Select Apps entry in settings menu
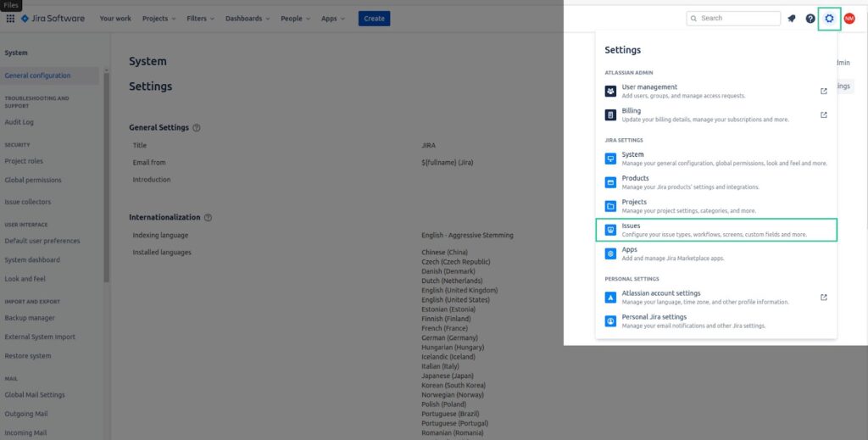 716,253
